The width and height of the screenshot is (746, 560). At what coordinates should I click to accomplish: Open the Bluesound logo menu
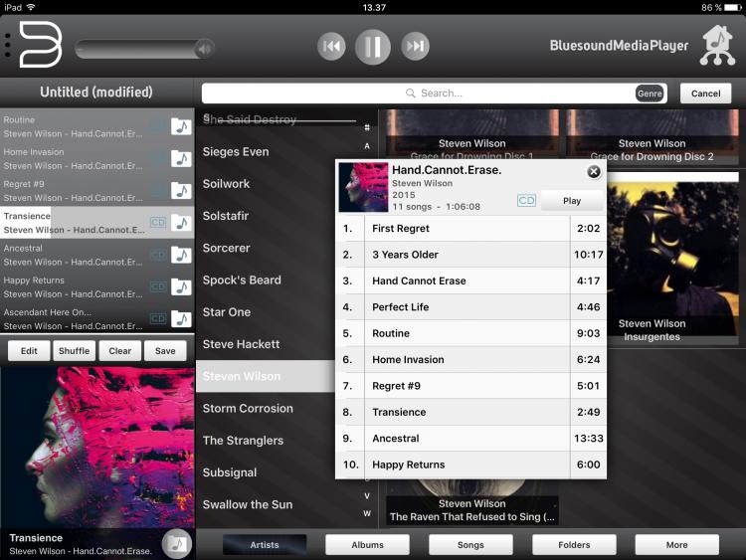click(41, 45)
